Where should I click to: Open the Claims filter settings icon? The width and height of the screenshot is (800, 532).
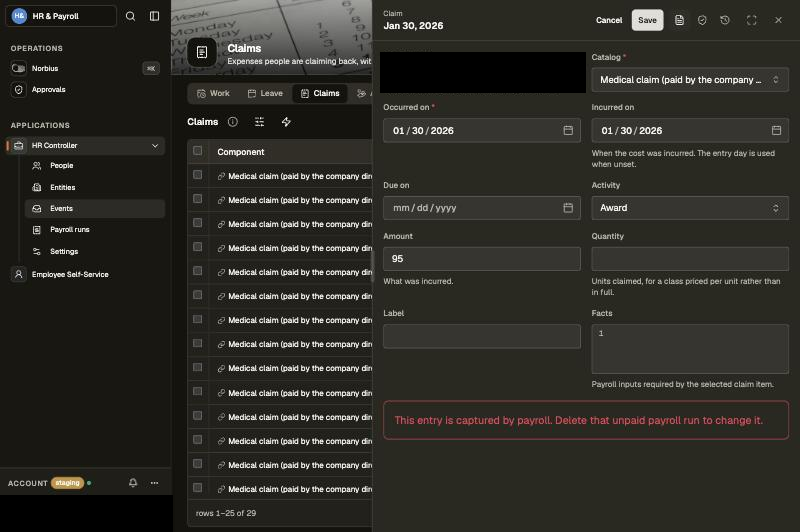tap(259, 122)
